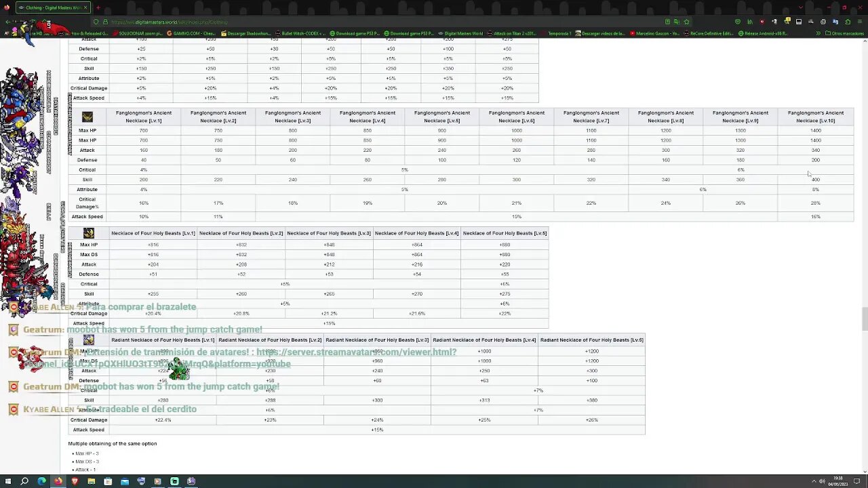The width and height of the screenshot is (868, 488).
Task: Switch to Firefox in the taskbar
Action: pos(58,481)
